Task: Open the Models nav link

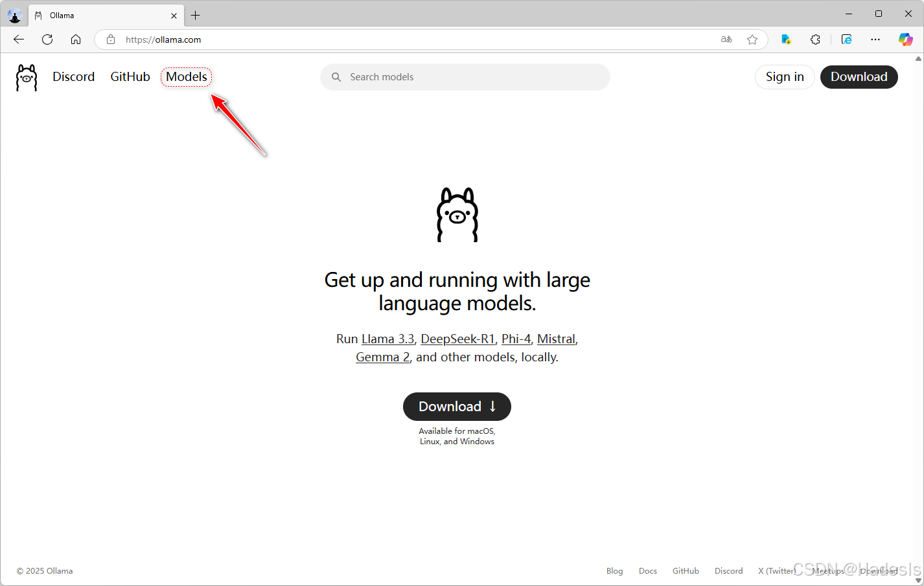Action: (187, 76)
